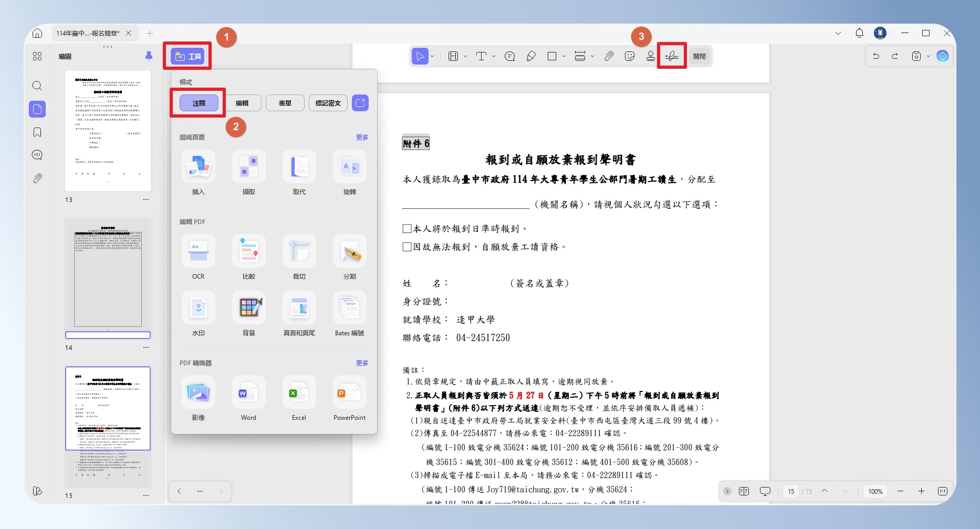
Task: Open the zoom level 100% dropdown
Action: pos(875,491)
